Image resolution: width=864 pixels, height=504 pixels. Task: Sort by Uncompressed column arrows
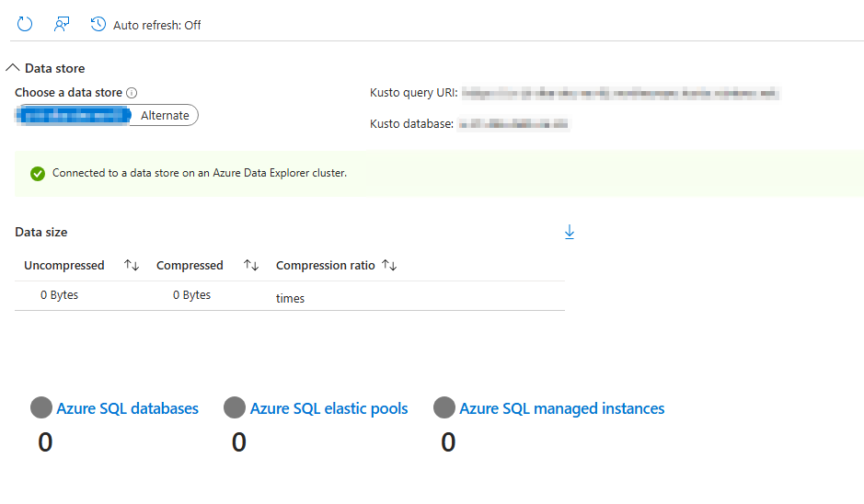click(132, 265)
